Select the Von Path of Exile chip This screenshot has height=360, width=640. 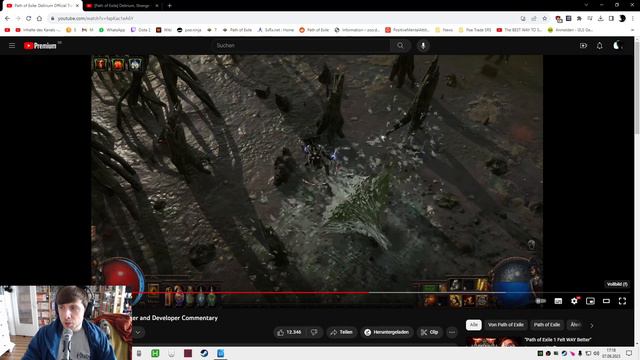(x=506, y=325)
